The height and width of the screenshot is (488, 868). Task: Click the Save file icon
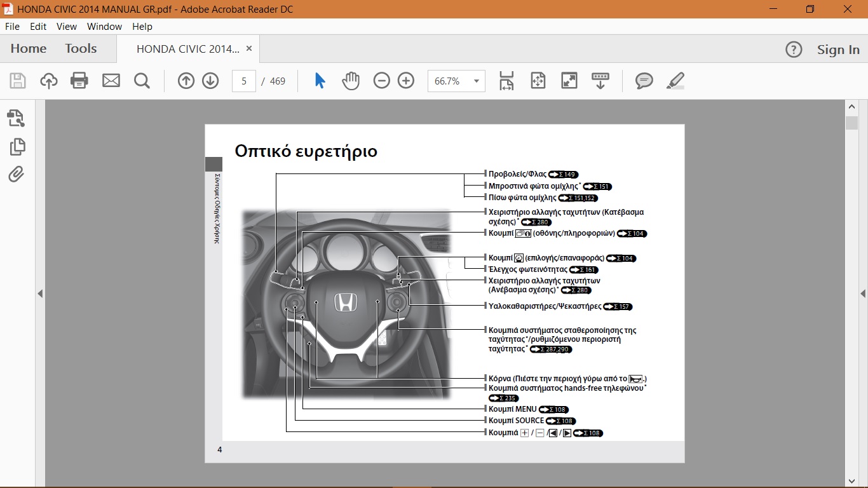(17, 81)
